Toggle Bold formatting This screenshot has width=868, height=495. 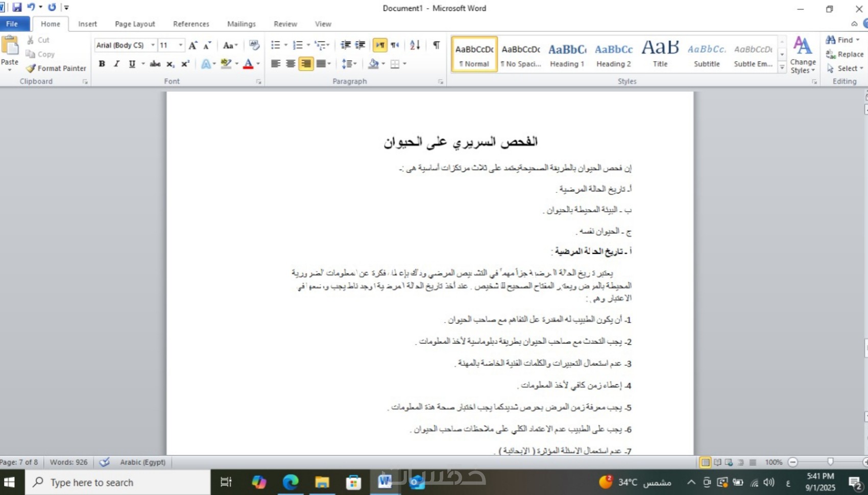click(x=102, y=64)
